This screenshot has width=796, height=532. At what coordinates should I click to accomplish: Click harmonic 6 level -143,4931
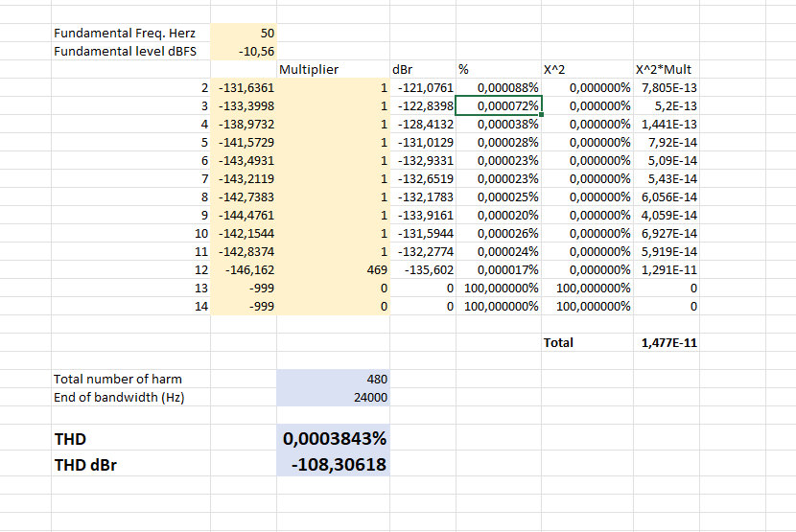(x=244, y=161)
